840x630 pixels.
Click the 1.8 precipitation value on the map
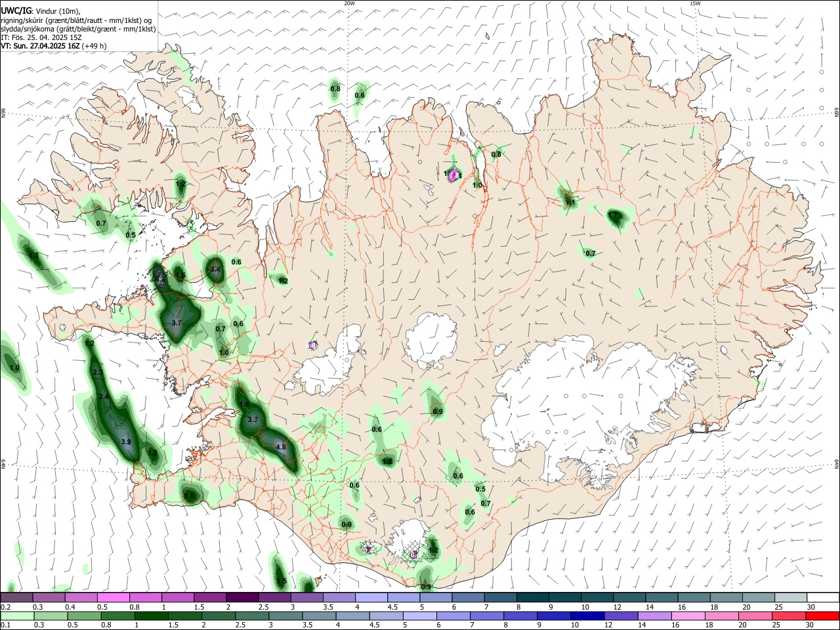pyautogui.click(x=244, y=404)
